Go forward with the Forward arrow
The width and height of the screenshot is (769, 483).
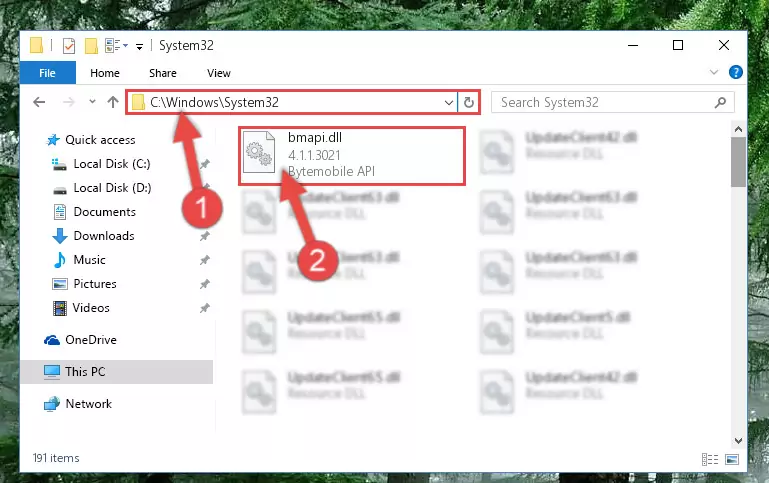[x=69, y=102]
